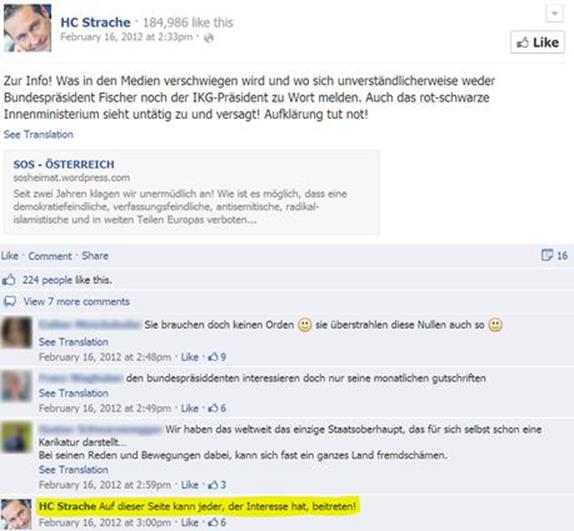This screenshot has height=531, width=574.
Task: Like the post via Like action link
Action: pos(10,255)
